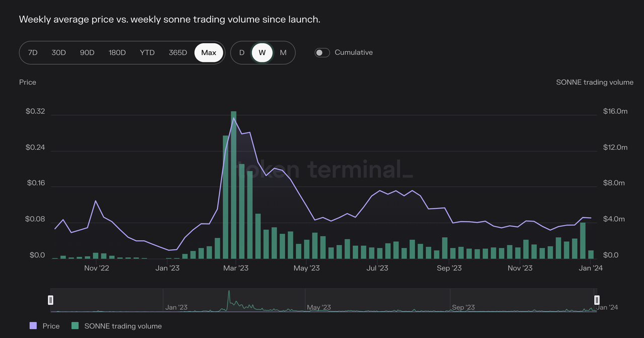Viewport: 644px width, 338px height.
Task: Click the active W weekly granularity option
Action: (x=262, y=52)
